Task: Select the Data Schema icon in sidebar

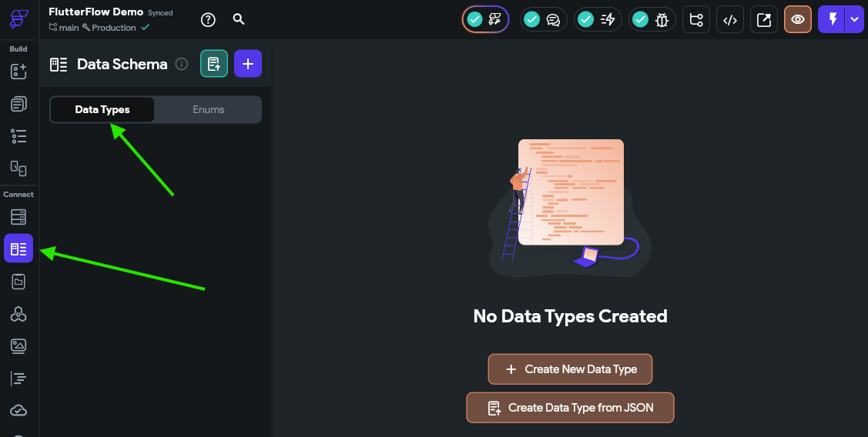Action: (x=18, y=249)
